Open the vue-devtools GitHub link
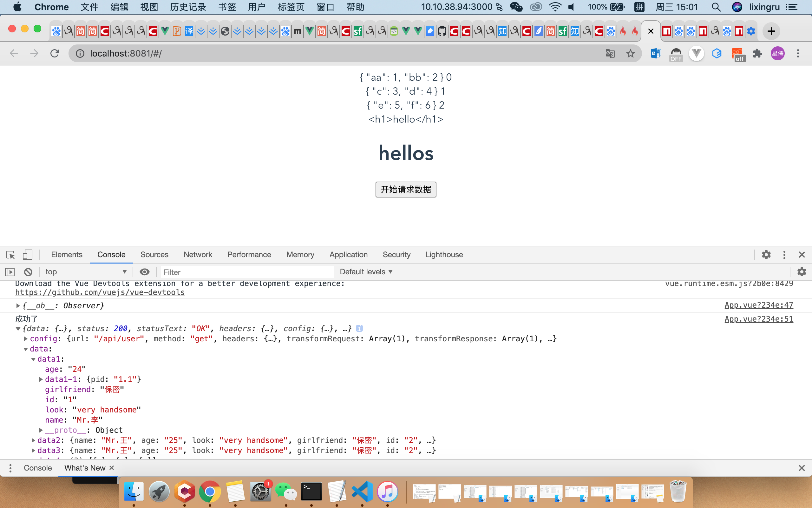Screen dimensions: 812x508 [100, 292]
